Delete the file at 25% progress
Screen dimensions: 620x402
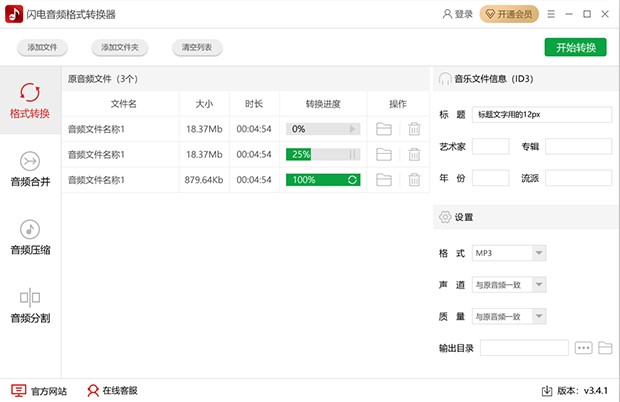(x=414, y=154)
